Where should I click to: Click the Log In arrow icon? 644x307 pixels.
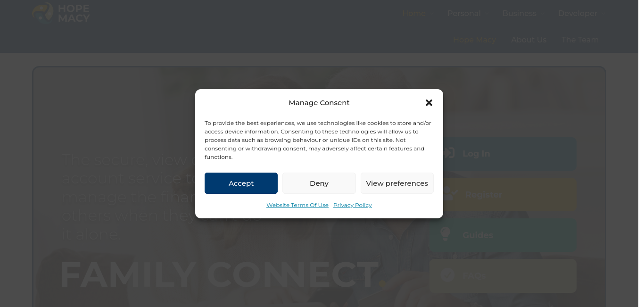[448, 154]
